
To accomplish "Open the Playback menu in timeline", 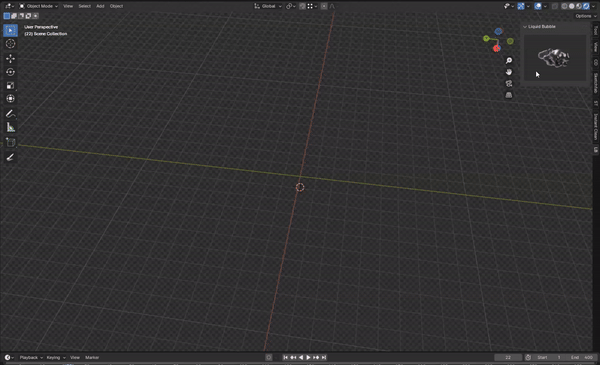I will [x=29, y=357].
